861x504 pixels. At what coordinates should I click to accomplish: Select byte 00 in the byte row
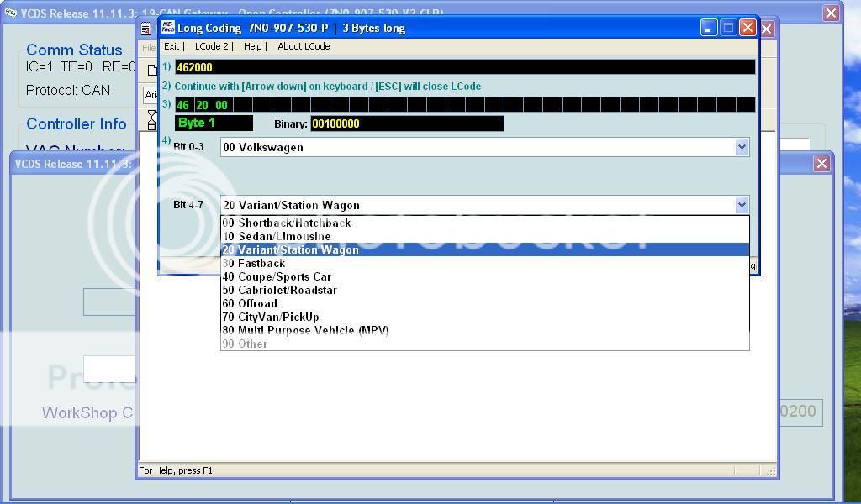coord(222,105)
